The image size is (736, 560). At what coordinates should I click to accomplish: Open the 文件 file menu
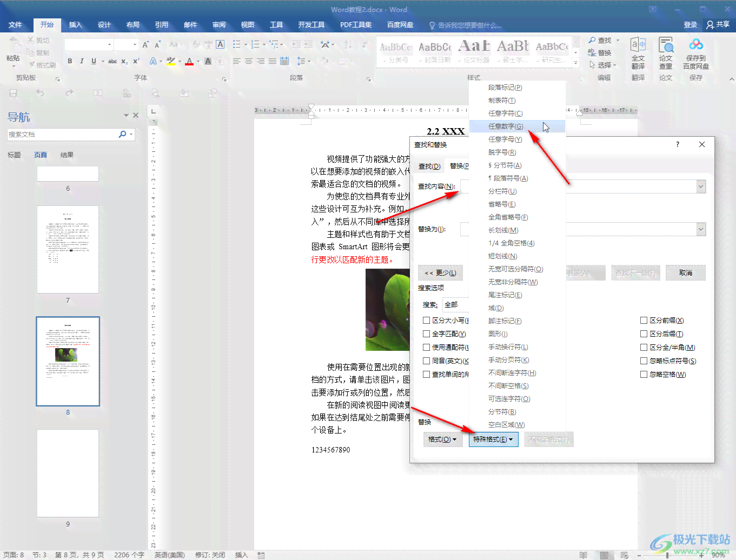(x=15, y=25)
